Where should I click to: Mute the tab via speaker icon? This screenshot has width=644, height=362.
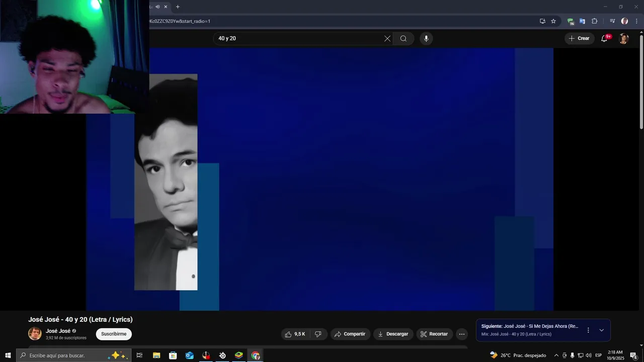157,7
